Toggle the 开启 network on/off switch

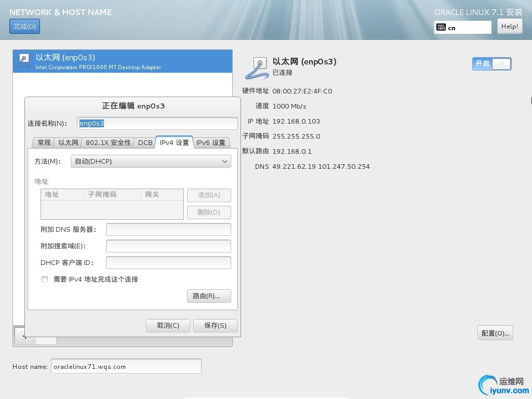(x=491, y=64)
